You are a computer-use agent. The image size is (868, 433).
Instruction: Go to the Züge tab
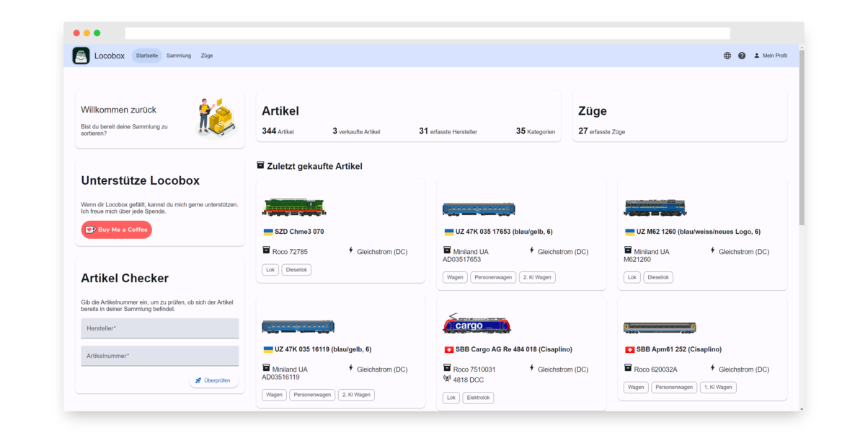tap(207, 56)
